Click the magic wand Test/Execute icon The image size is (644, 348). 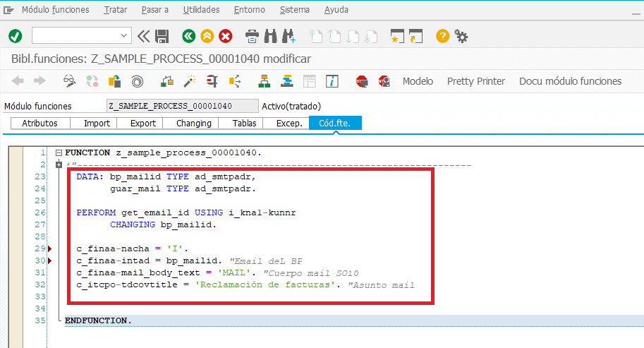(189, 81)
